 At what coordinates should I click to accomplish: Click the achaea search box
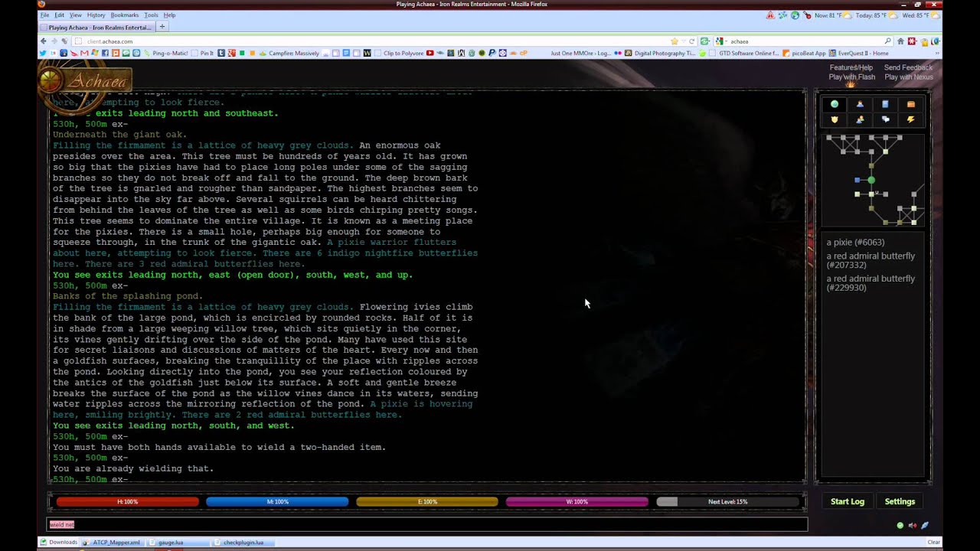[x=804, y=41]
